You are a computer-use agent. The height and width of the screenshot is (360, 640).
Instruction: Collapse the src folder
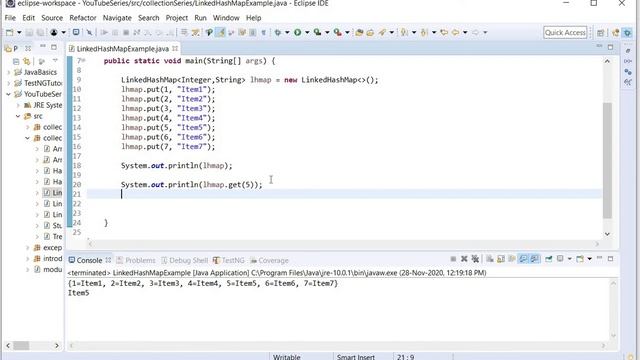coord(18,116)
